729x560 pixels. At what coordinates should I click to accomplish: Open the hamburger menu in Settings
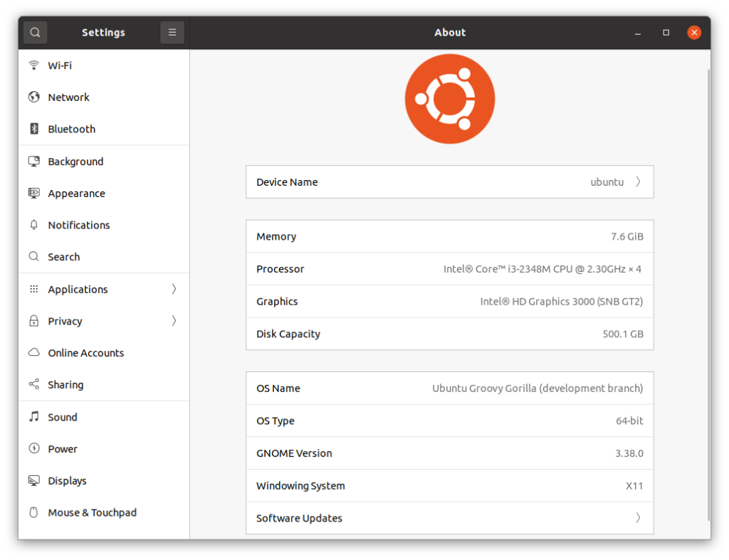coord(172,32)
